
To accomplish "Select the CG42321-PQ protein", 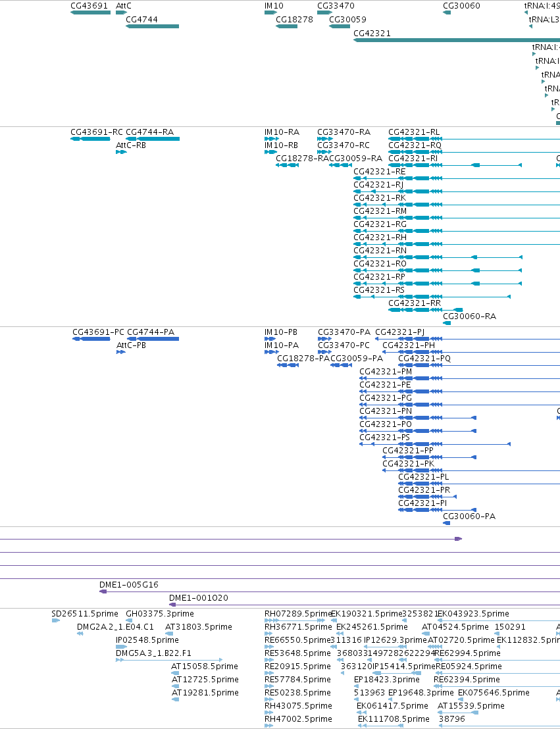I will 424,359.
